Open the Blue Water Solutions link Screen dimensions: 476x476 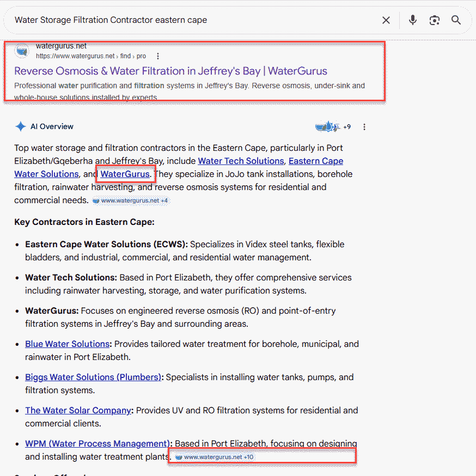pos(67,344)
